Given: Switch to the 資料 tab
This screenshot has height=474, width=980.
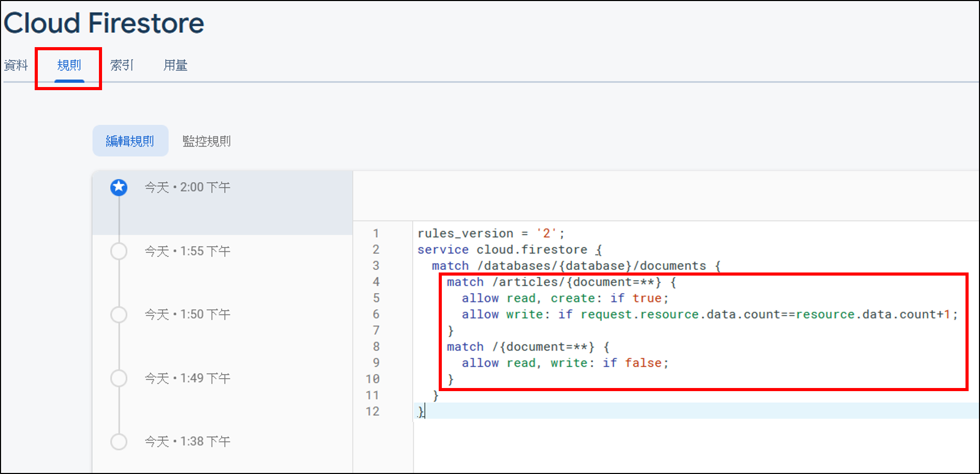Looking at the screenshot, I should click(x=16, y=65).
